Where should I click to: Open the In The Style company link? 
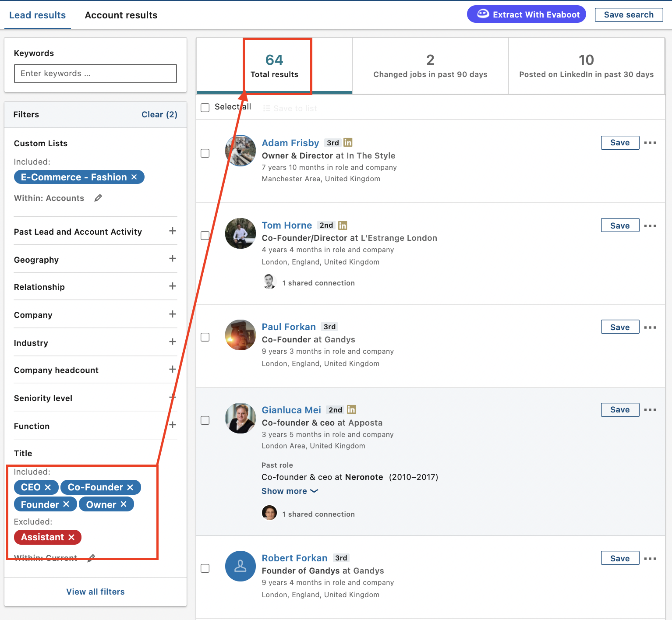(371, 155)
